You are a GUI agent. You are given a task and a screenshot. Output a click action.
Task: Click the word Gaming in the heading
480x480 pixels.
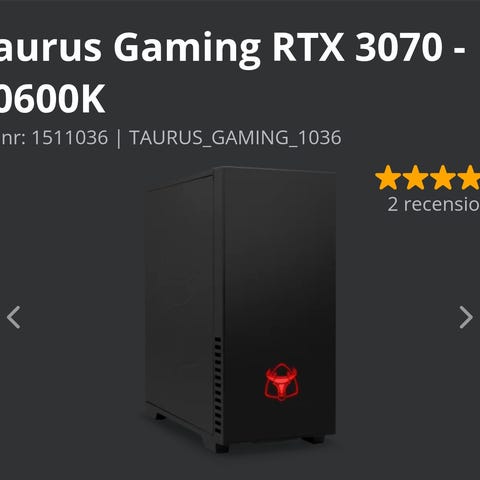point(187,47)
